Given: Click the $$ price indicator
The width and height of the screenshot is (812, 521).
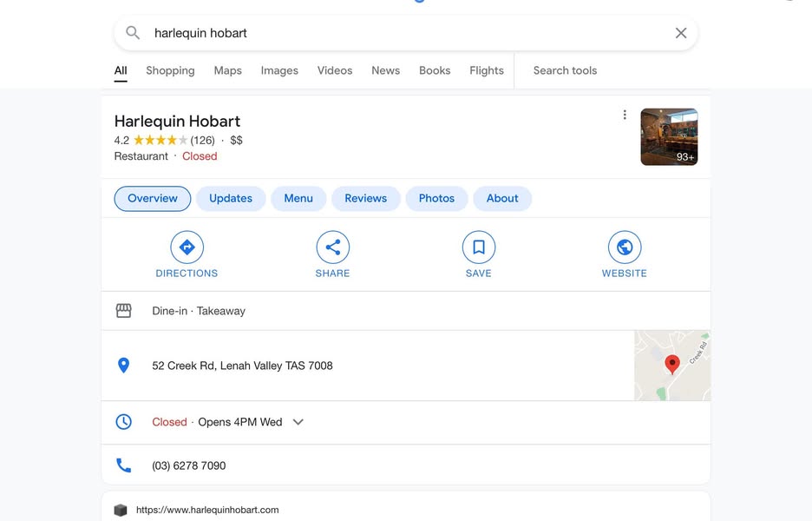Looking at the screenshot, I should pyautogui.click(x=236, y=141).
